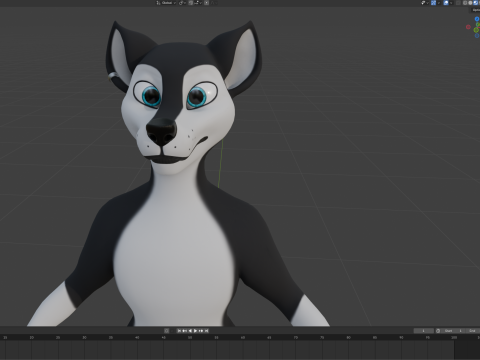Jump to the timeline start frame

(179, 331)
